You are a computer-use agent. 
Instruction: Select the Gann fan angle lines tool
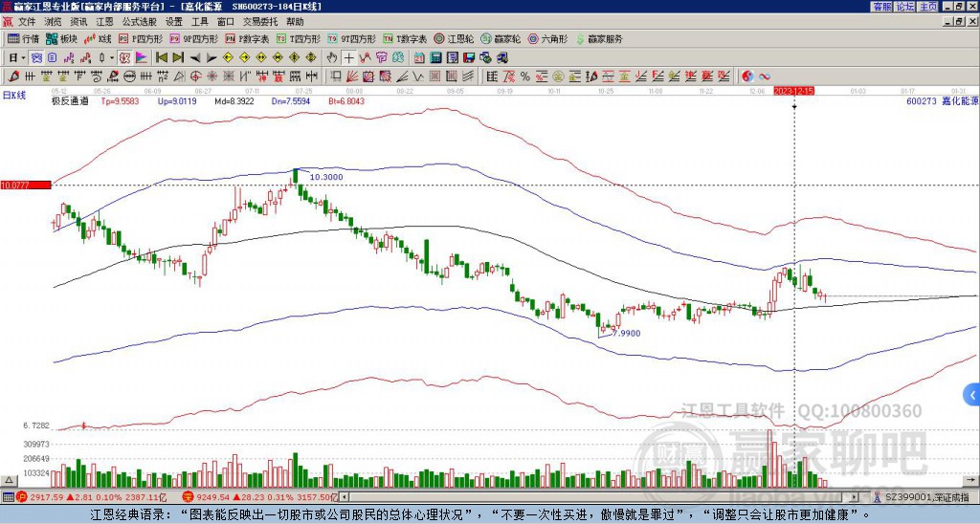pyautogui.click(x=351, y=76)
